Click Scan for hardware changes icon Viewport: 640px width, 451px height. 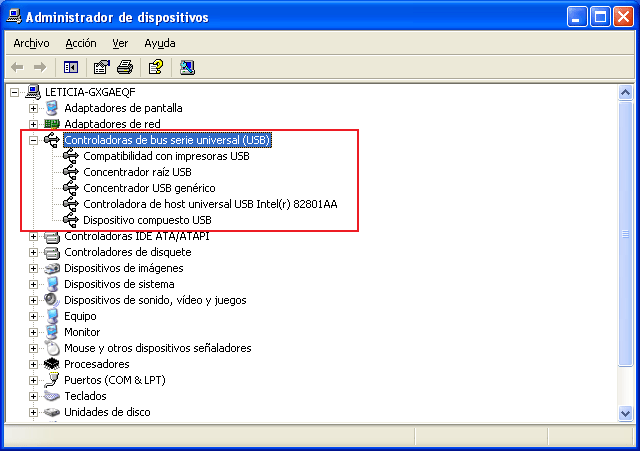point(187,67)
